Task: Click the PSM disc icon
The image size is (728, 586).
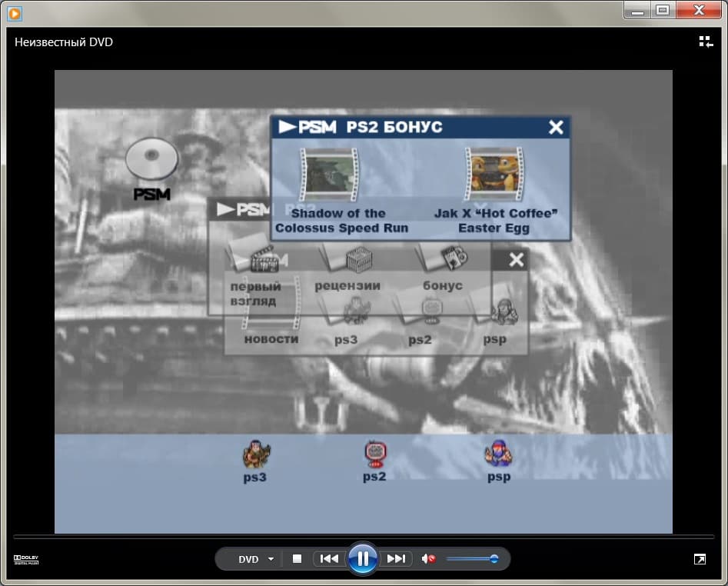Action: [151, 159]
